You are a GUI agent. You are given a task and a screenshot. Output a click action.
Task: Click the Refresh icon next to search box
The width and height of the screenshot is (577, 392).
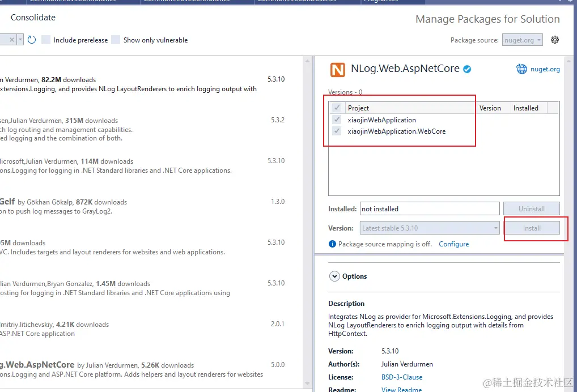click(x=32, y=40)
